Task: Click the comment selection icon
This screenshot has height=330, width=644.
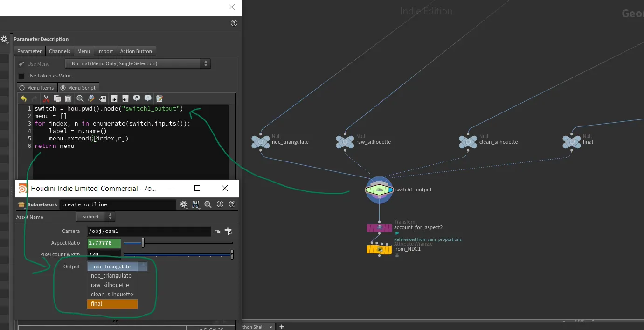Action: [137, 98]
